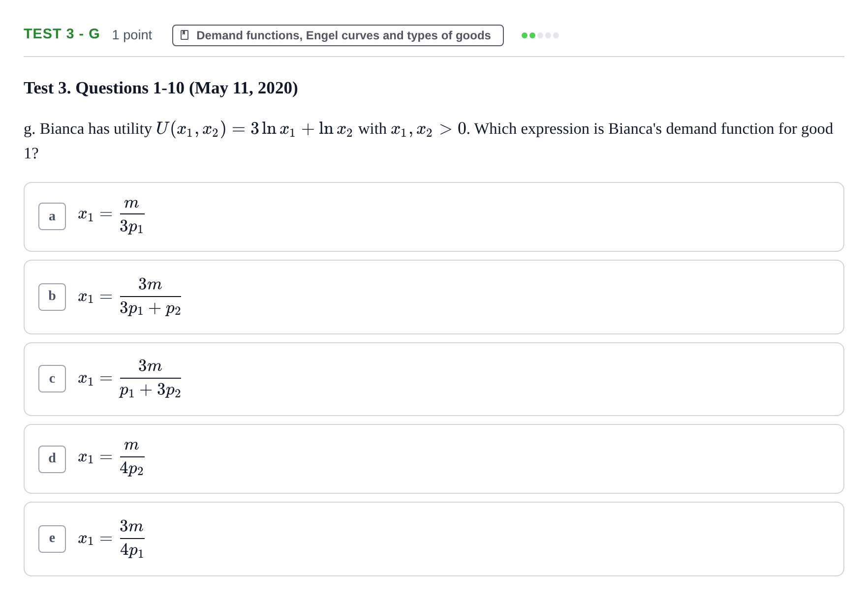Click the first green difficulty dot
868x600 pixels.
tap(525, 35)
